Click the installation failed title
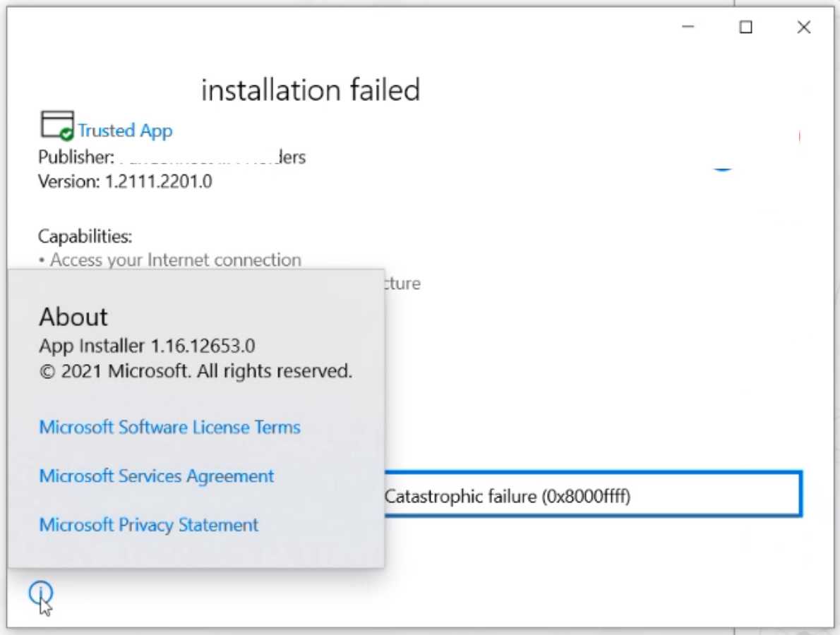This screenshot has width=840, height=635. click(312, 90)
